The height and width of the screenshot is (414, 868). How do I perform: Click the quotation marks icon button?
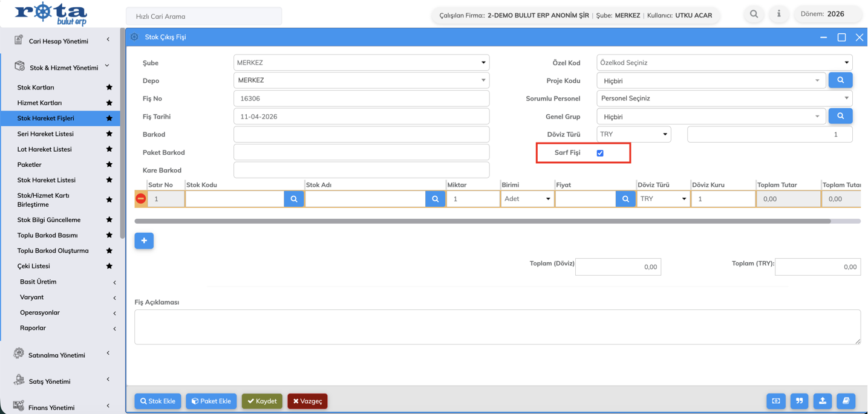tap(799, 401)
